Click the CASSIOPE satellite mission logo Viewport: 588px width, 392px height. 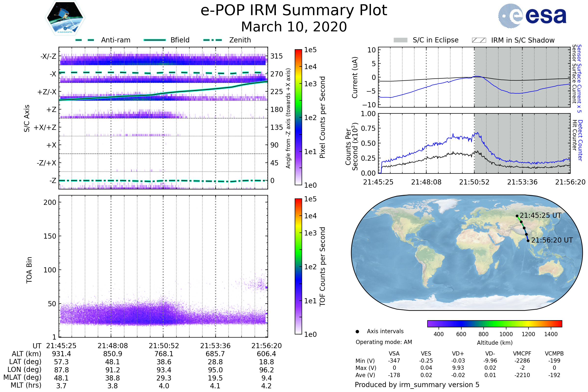(x=65, y=18)
